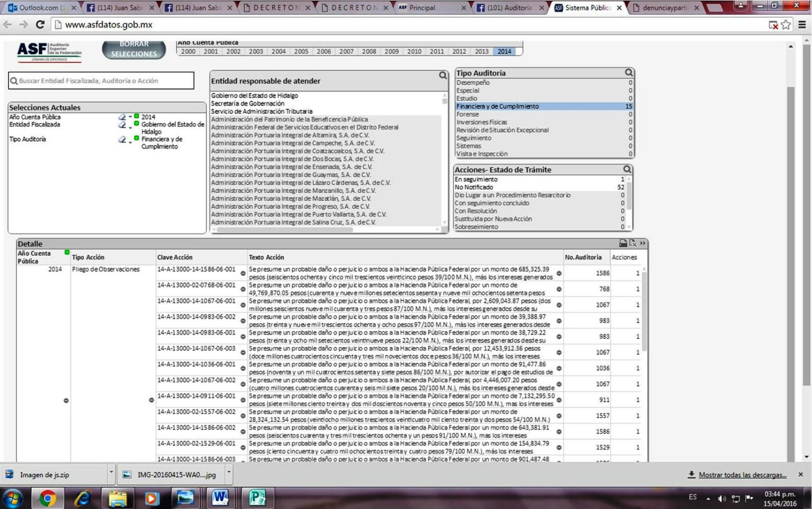Image resolution: width=812 pixels, height=509 pixels.
Task: Reload the page in the browser
Action: coord(40,25)
